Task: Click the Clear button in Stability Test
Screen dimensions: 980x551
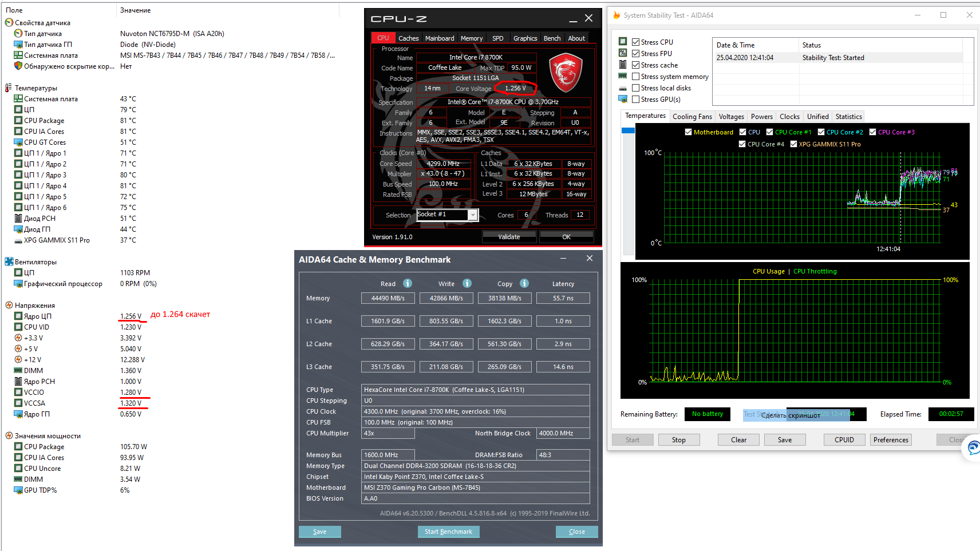Action: tap(738, 440)
